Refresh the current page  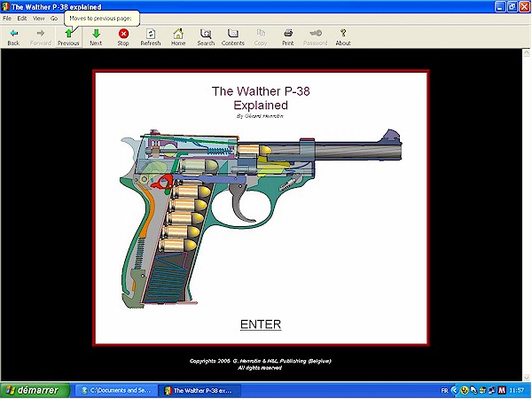pyautogui.click(x=151, y=37)
